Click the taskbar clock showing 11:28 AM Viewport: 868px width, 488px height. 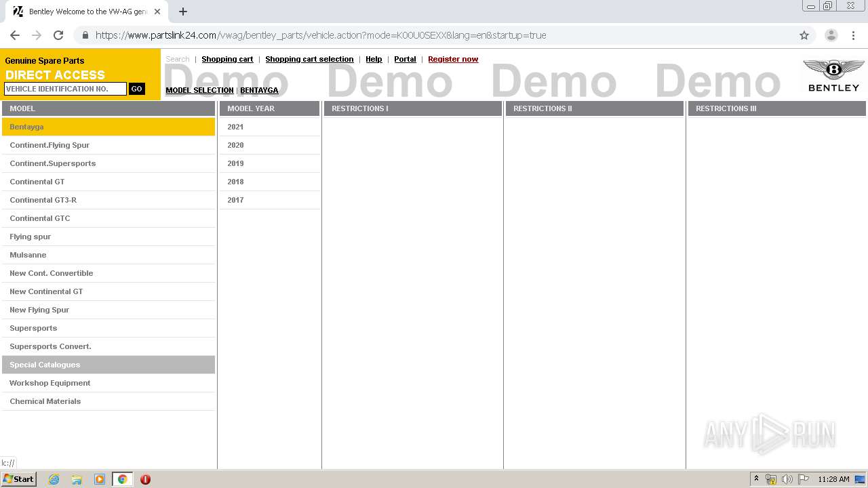coord(833,479)
